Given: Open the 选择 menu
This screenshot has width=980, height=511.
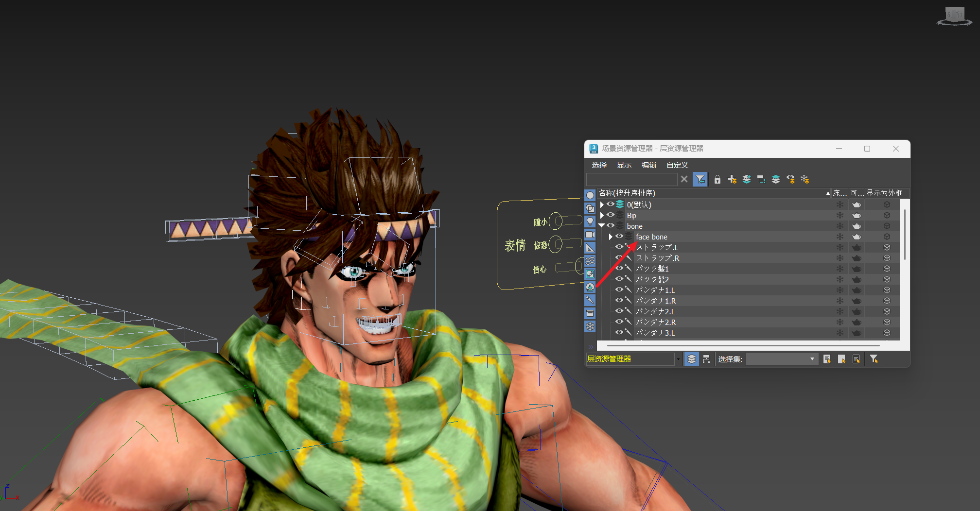Looking at the screenshot, I should [x=599, y=165].
